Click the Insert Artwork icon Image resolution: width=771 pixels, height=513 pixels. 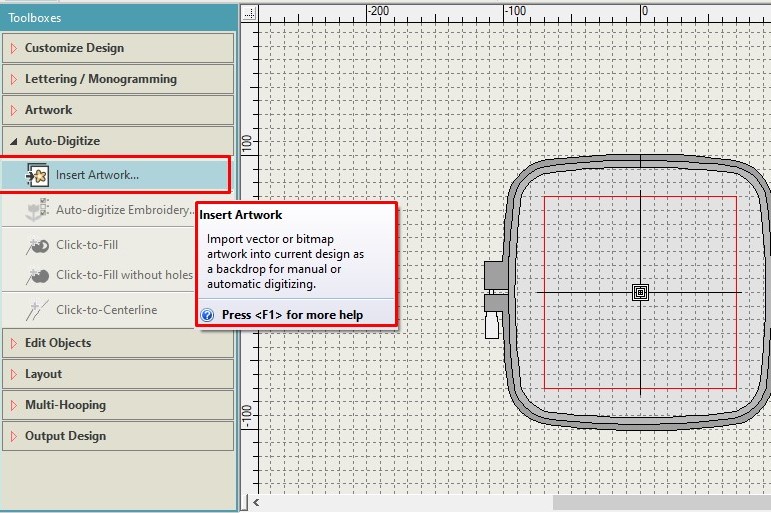point(37,175)
